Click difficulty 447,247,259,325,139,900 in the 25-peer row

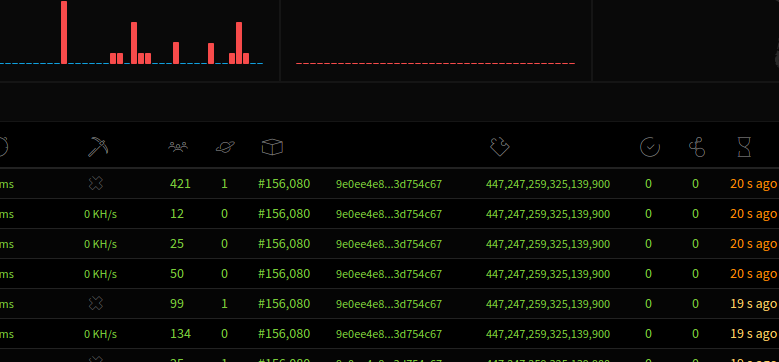(548, 244)
